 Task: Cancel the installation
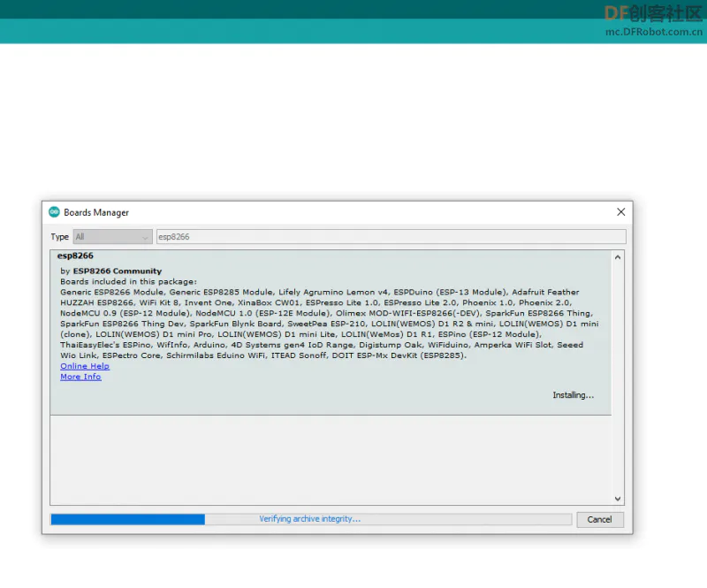600,519
